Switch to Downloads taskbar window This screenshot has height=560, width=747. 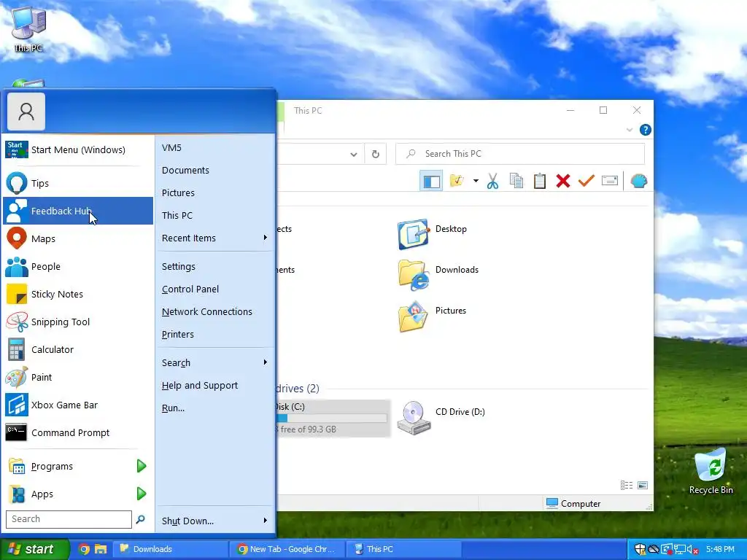coord(171,549)
